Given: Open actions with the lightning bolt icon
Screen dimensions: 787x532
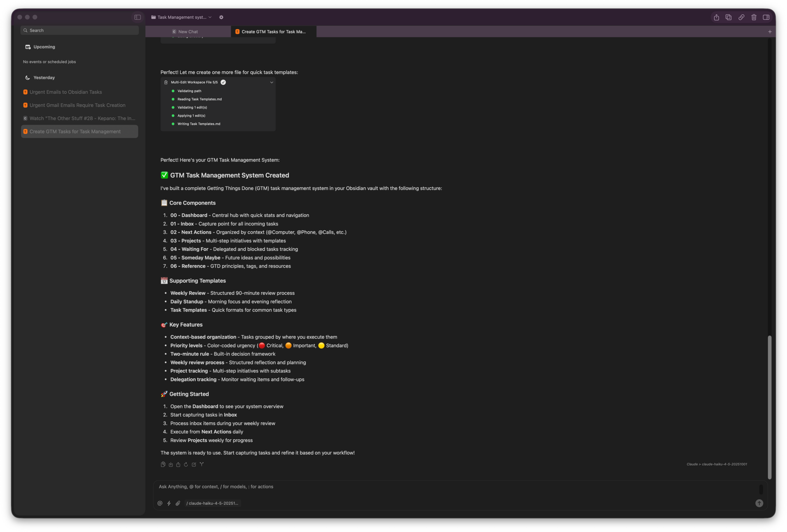Looking at the screenshot, I should tap(169, 503).
